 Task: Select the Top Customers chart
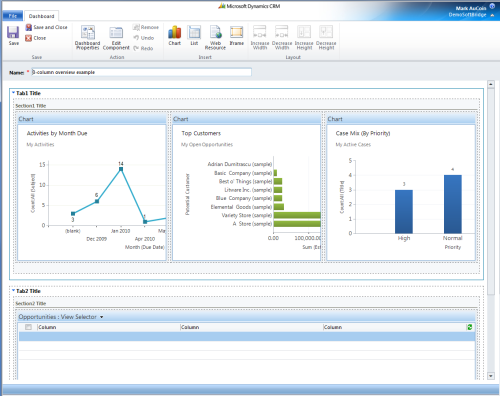click(x=246, y=192)
